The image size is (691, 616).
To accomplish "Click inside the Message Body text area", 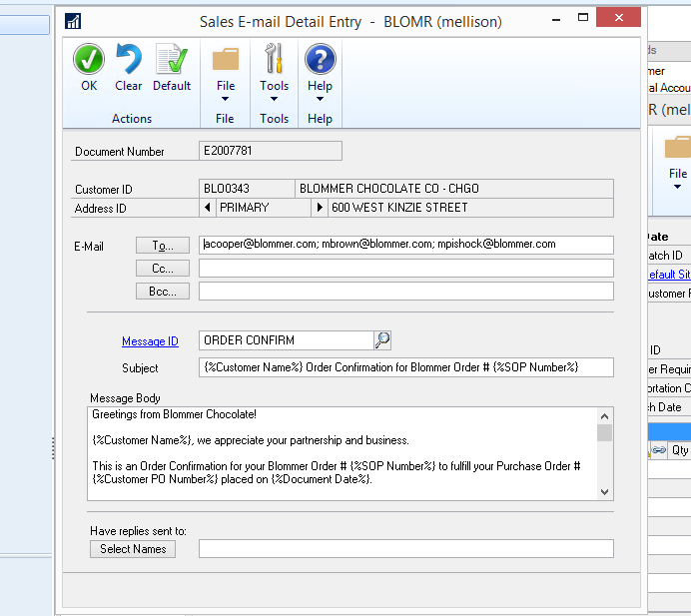I will (x=342, y=454).
